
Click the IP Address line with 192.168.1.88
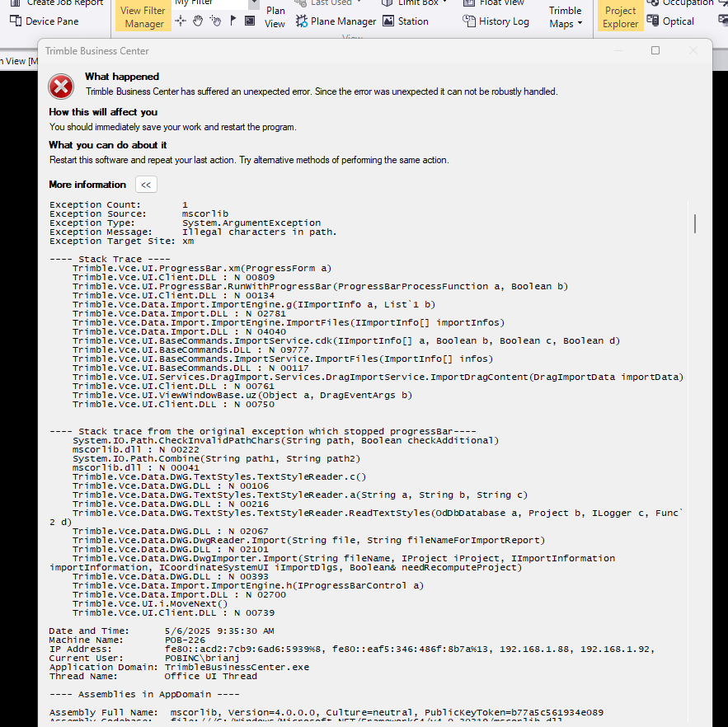(352, 649)
